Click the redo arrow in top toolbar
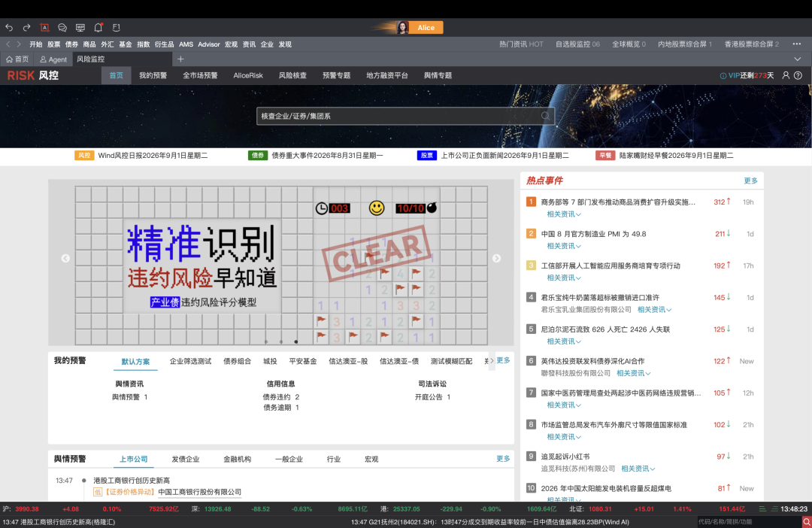812x528 pixels. (x=26, y=28)
